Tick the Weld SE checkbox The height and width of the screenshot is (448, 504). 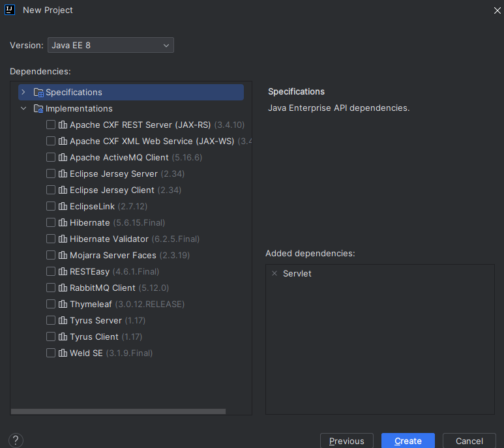(51, 353)
